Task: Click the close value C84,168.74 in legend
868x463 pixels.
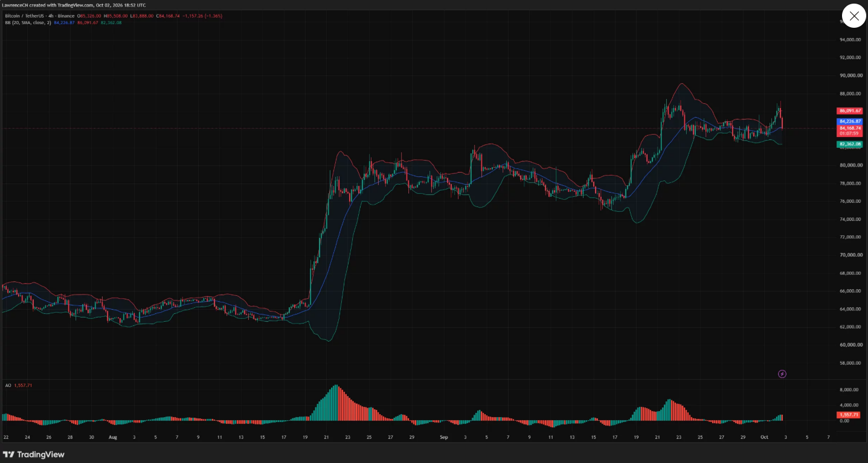Action: [168, 16]
